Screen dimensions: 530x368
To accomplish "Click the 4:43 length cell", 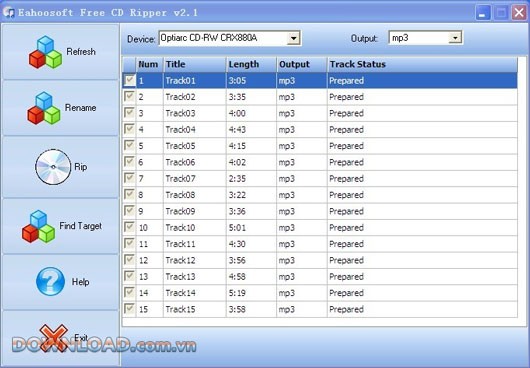I will click(x=251, y=129).
